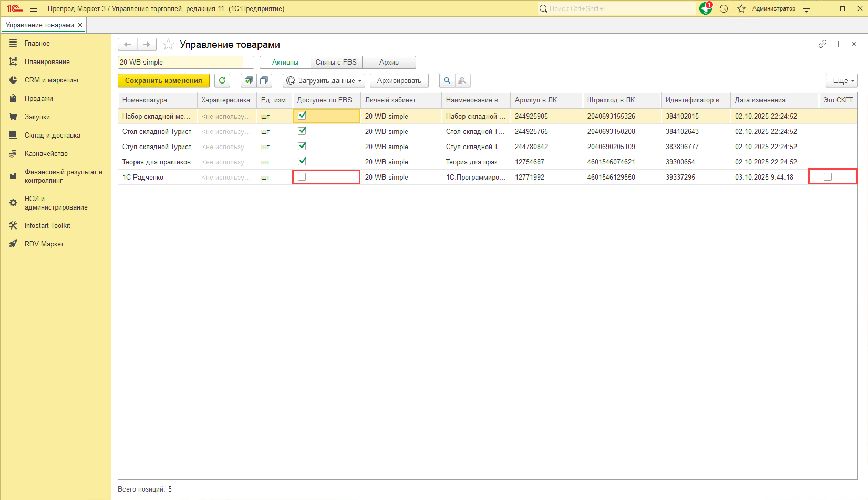868x500 pixels.
Task: Click the uncheck all rows icon
Action: 264,80
